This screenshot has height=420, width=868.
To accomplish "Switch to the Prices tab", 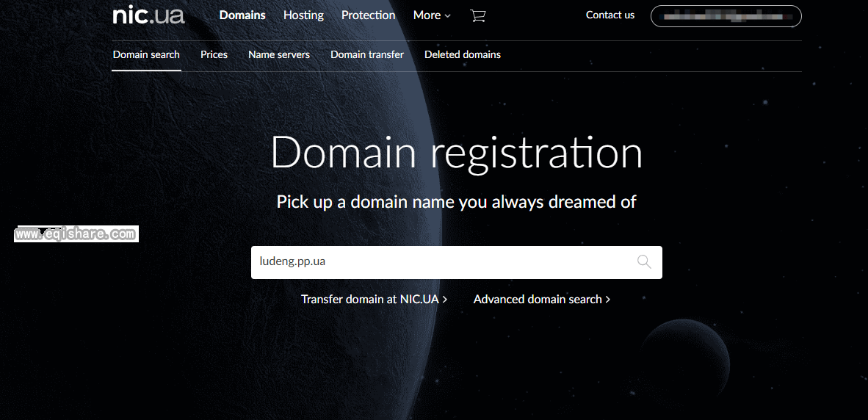I will point(214,55).
